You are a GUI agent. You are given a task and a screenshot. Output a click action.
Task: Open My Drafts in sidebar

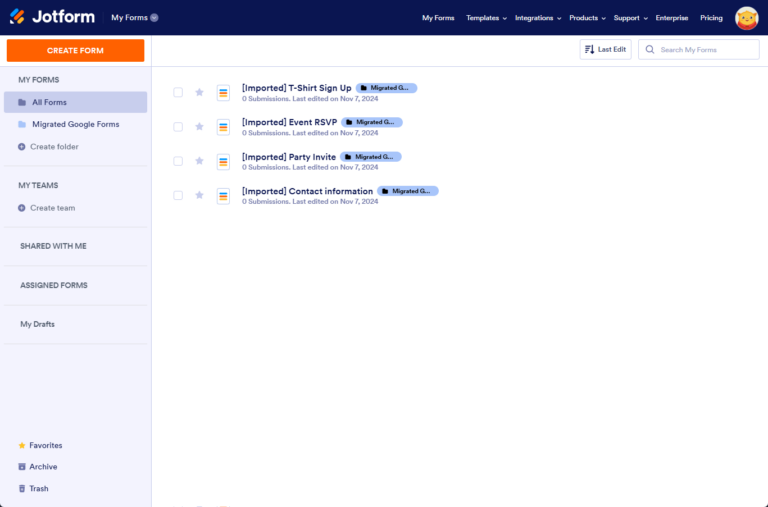37,324
